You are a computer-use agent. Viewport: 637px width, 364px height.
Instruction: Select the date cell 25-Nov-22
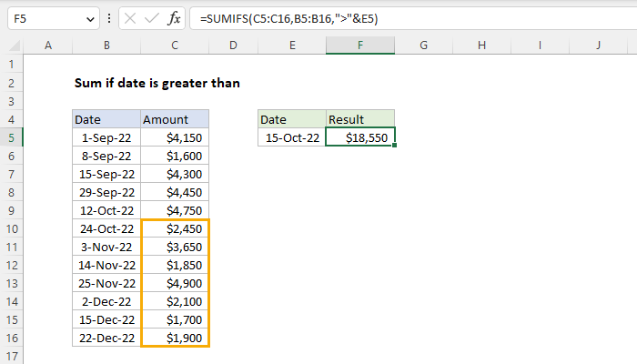[x=106, y=283]
